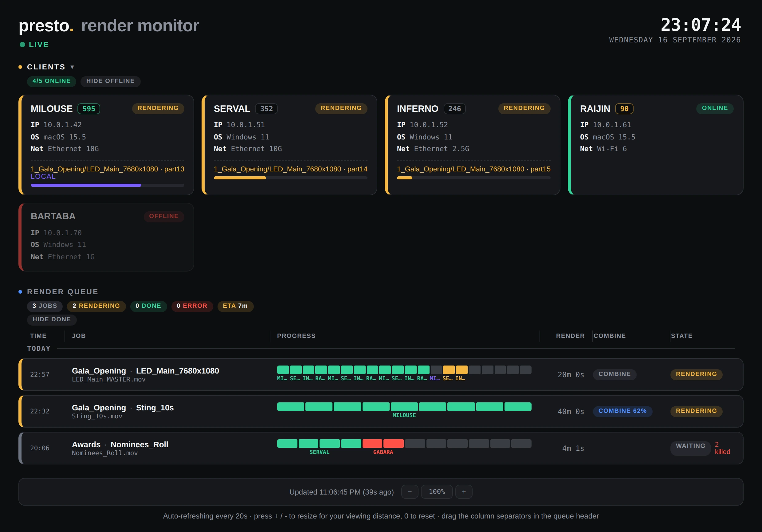Toggle the HIDE DONE filter
The image size is (762, 532).
[52, 319]
